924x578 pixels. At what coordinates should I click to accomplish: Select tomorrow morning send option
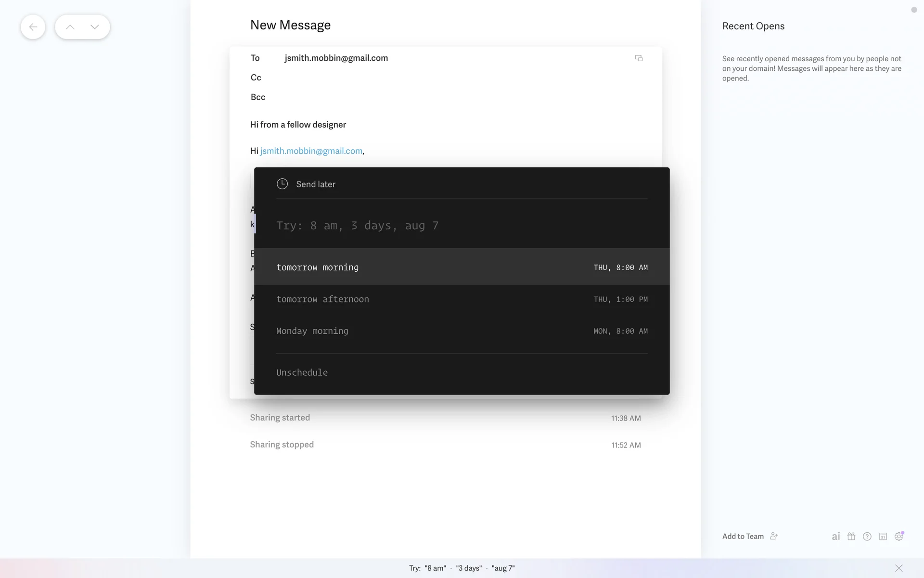pos(462,267)
